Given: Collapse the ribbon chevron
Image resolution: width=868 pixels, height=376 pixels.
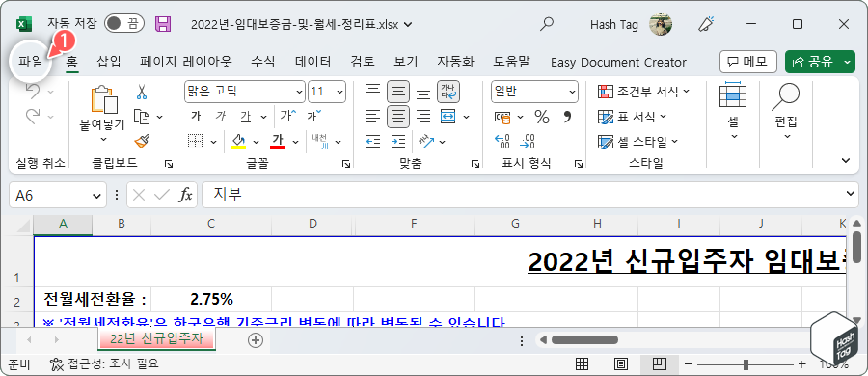Looking at the screenshot, I should point(845,161).
